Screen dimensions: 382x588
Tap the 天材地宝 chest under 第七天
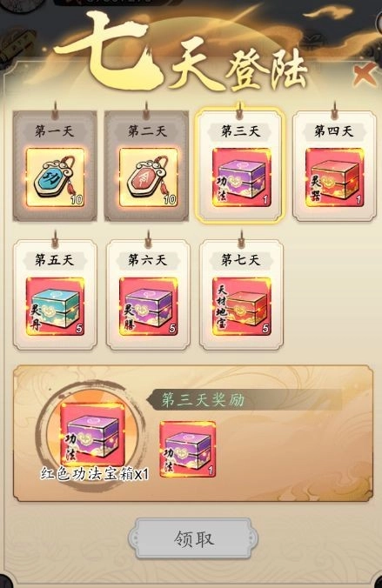(x=241, y=306)
